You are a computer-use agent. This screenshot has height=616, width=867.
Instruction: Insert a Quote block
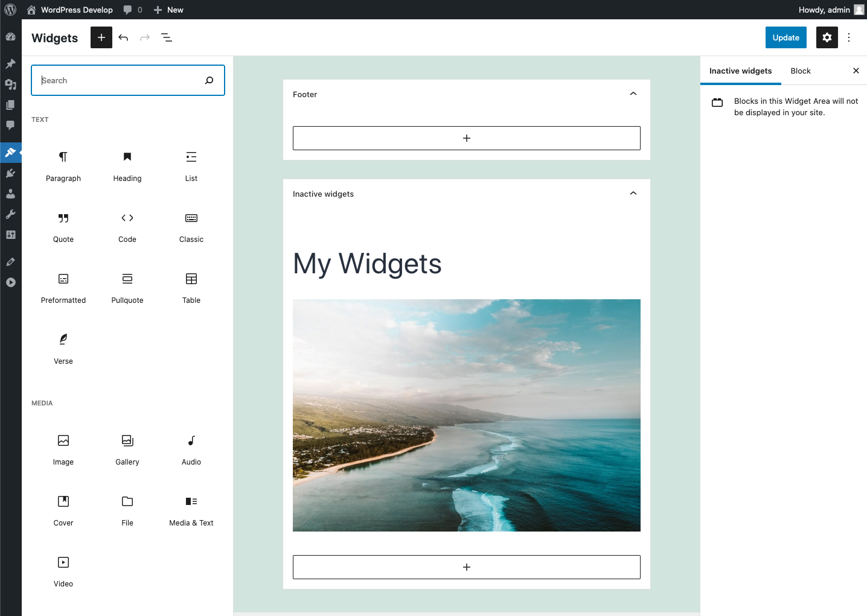click(x=63, y=227)
